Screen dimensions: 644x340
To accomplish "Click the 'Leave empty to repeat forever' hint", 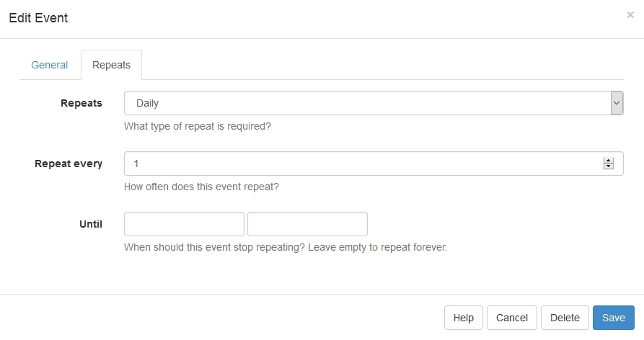I will [377, 247].
